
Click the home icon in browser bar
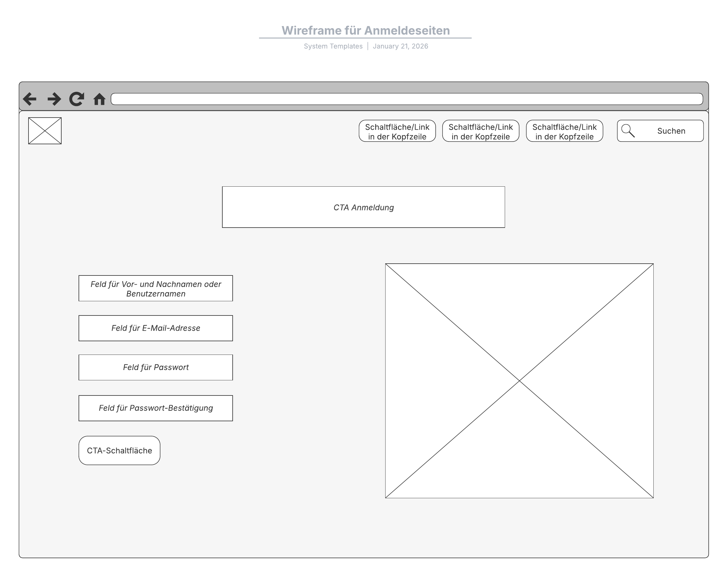(x=99, y=99)
